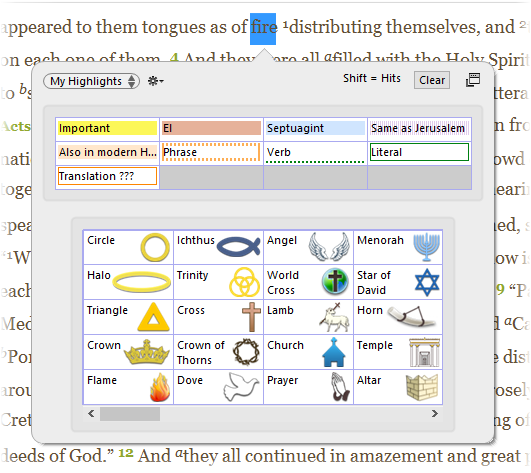Select the Menorah symbol

click(x=398, y=248)
